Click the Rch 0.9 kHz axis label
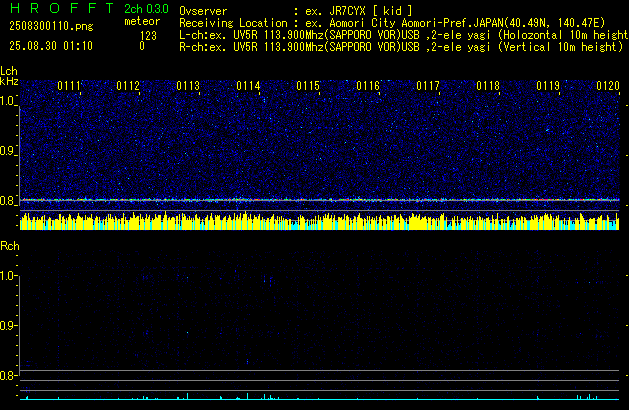This screenshot has height=410, width=629. (x=8, y=325)
